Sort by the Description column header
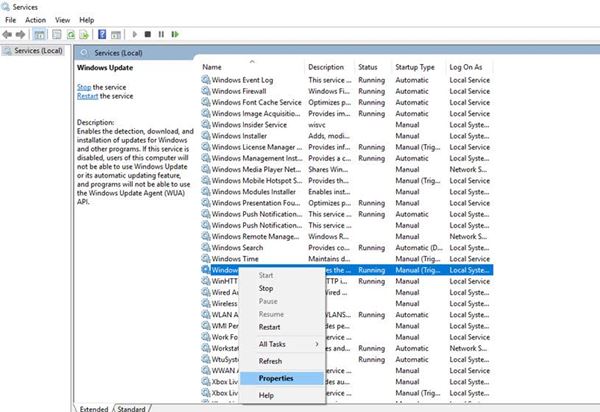This screenshot has width=600, height=412. [x=330, y=67]
